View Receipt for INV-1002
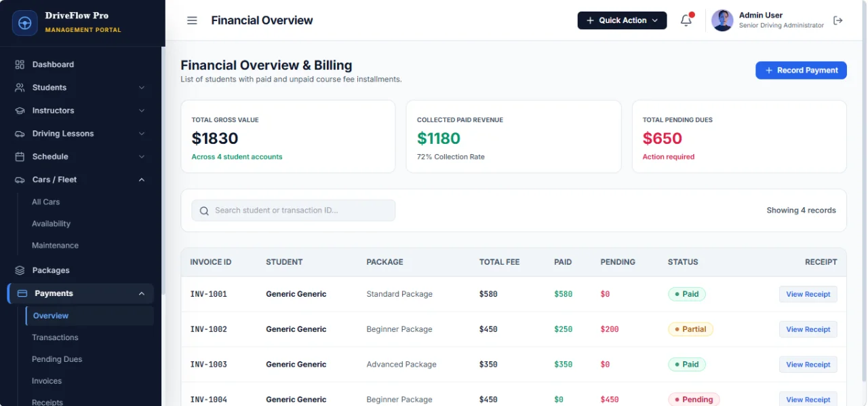Image resolution: width=868 pixels, height=406 pixels. (808, 329)
